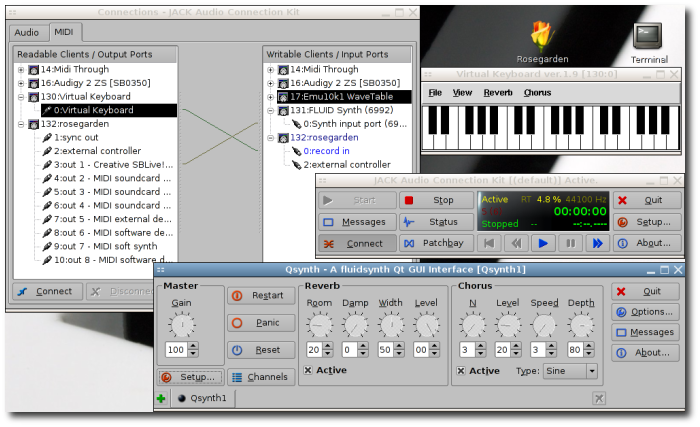700x427 pixels.
Task: Switch to MIDI tab in Connections
Action: pos(64,32)
